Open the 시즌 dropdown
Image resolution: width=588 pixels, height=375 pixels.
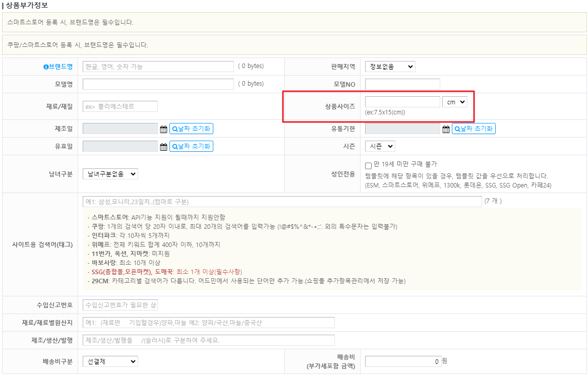point(380,146)
